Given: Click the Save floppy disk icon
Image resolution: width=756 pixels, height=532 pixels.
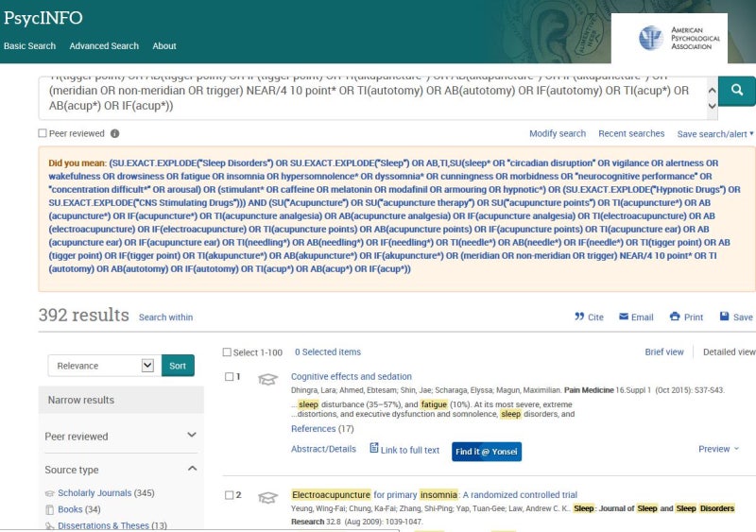Looking at the screenshot, I should [x=724, y=317].
